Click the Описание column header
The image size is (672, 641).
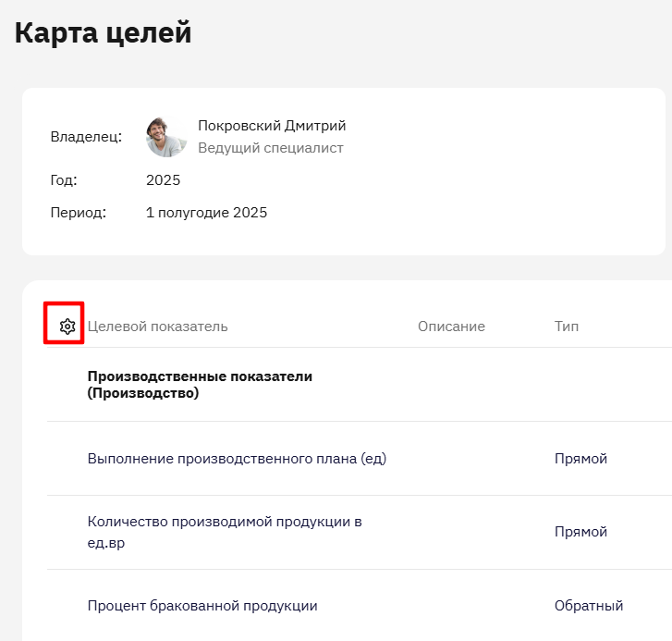click(x=451, y=327)
